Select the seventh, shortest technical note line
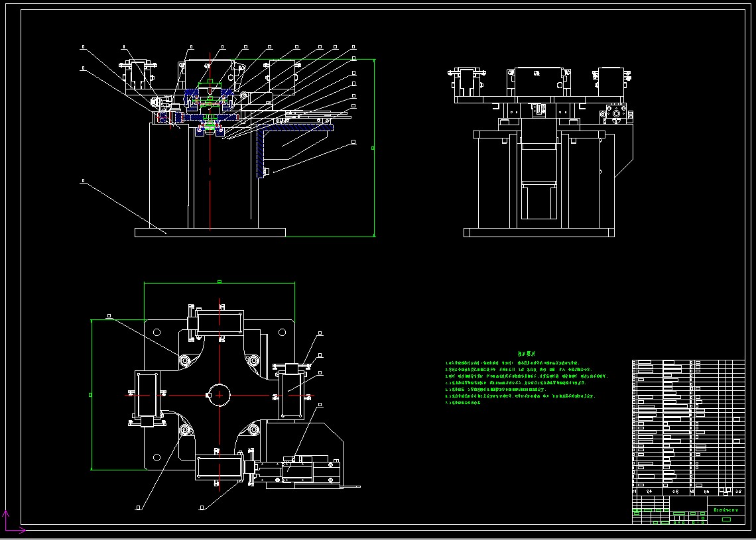756x540 pixels. point(463,403)
